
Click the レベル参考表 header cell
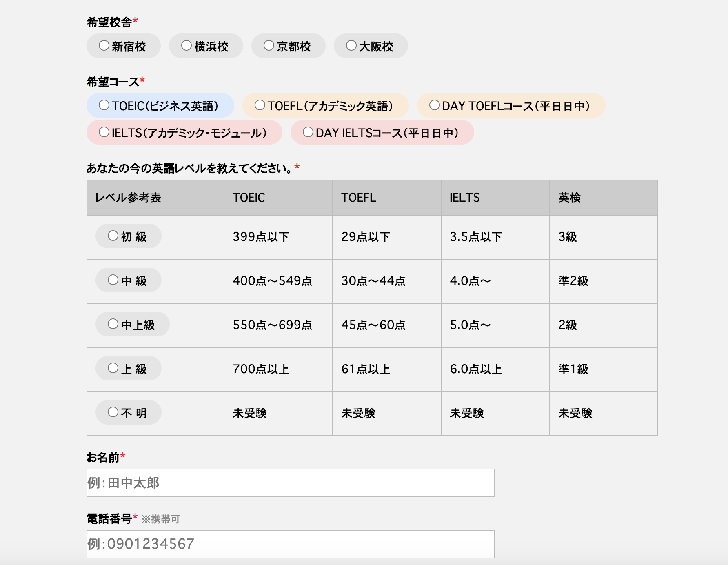155,198
